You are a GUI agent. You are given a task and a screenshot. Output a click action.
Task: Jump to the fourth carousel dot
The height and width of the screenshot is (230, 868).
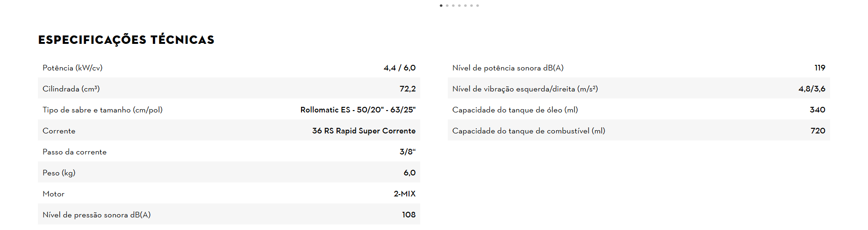pos(459,6)
